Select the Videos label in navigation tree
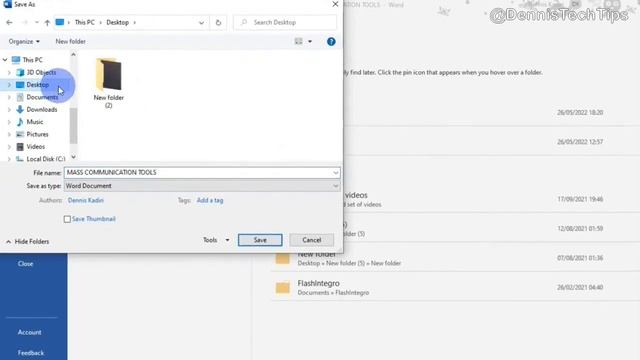This screenshot has width=640, height=360. pos(36,147)
